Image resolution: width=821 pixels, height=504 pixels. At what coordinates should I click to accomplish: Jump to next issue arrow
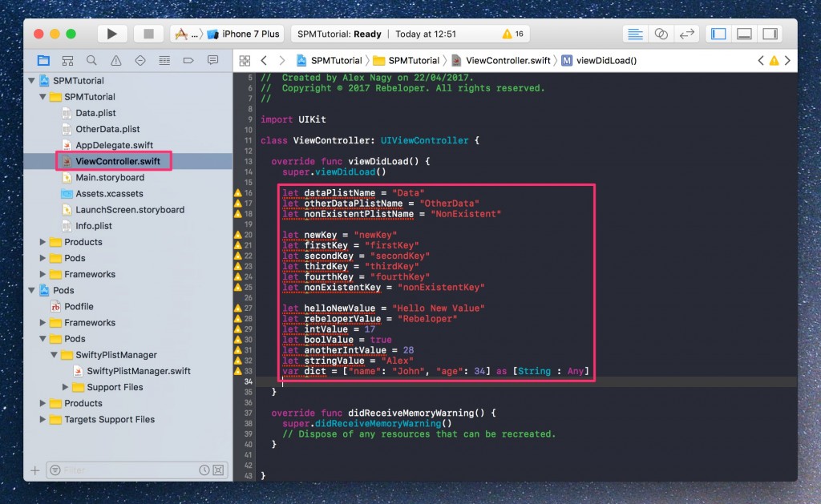click(x=787, y=61)
